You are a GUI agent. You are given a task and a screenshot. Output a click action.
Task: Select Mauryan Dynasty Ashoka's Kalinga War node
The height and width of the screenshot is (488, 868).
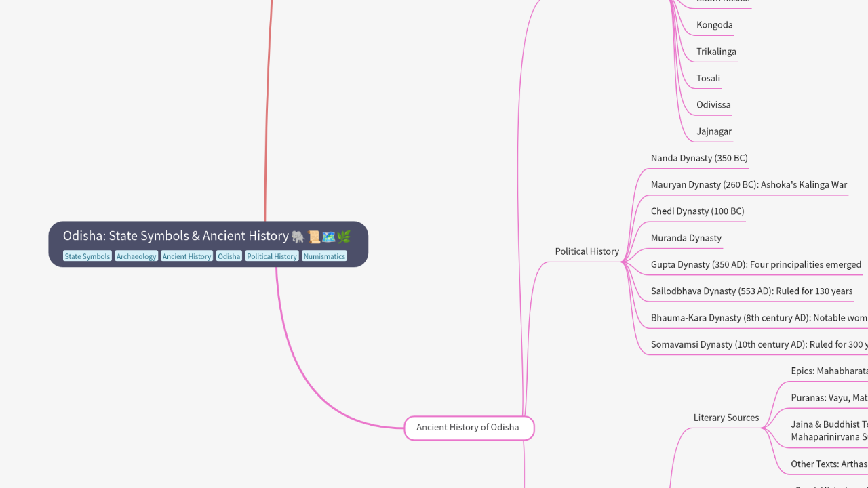[x=749, y=184]
